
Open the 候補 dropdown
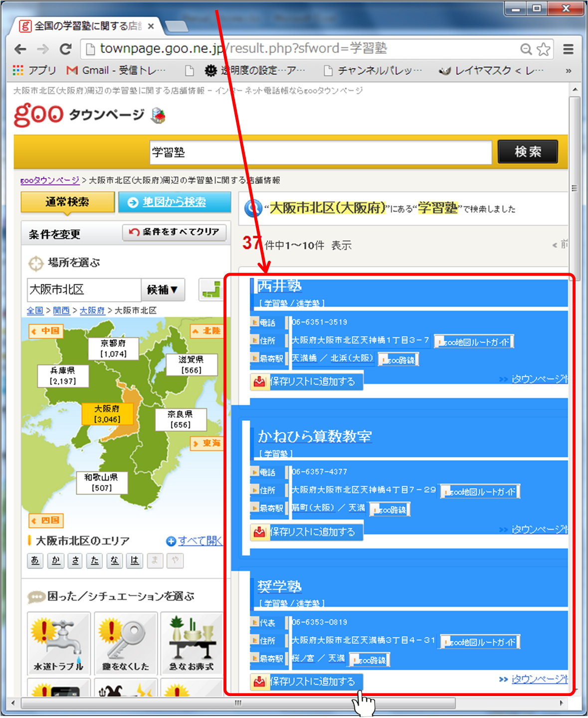[163, 290]
